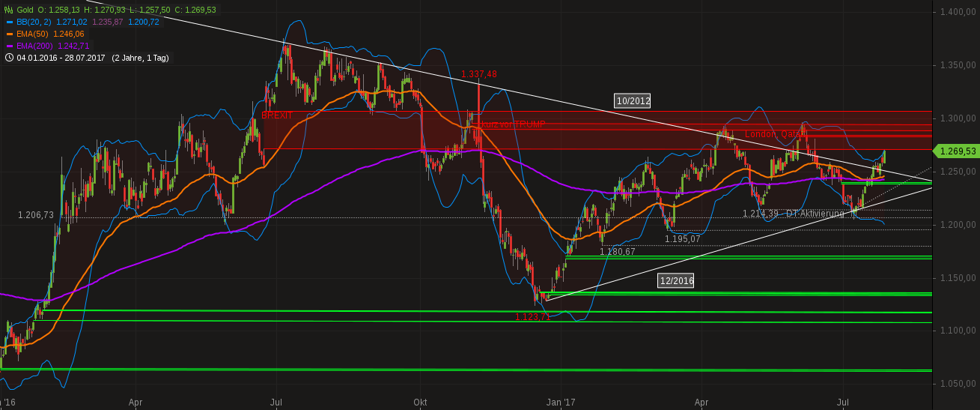Viewport: 980px width, 410px height.
Task: Click the Bollinger lower value 1.200,72
Action: [144, 22]
